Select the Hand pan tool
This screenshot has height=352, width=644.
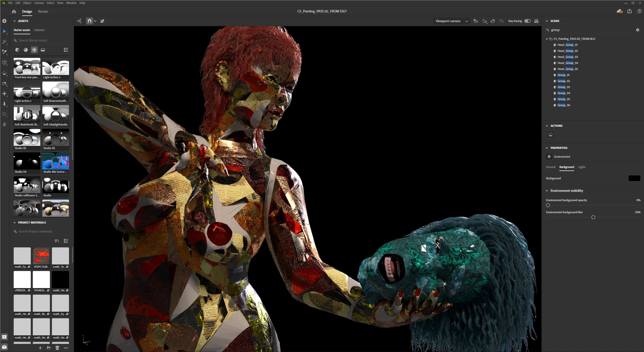point(5,124)
